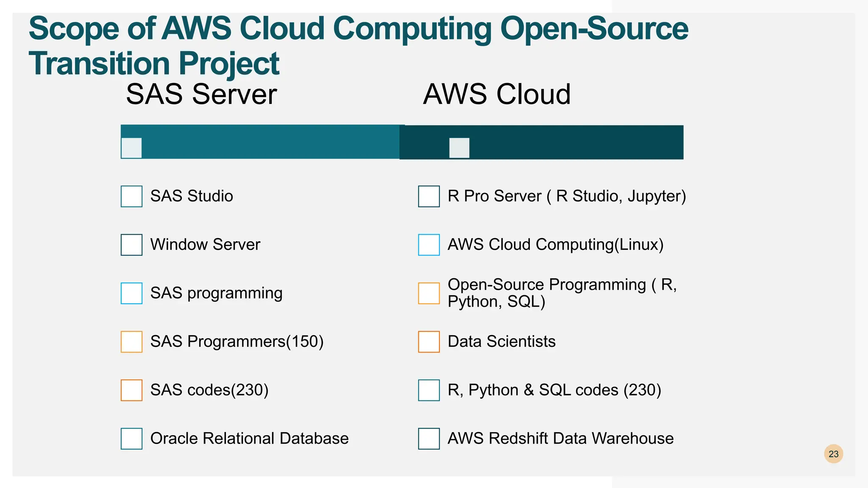This screenshot has height=488, width=868.
Task: Click the text Open-Source Programming ( R, Python, SQL)
Action: (562, 293)
